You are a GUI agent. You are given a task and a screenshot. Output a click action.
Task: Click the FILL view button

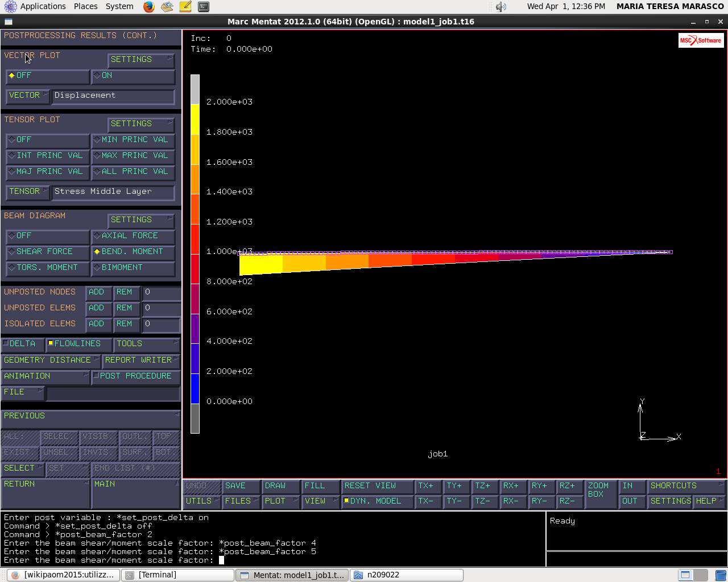(x=321, y=487)
